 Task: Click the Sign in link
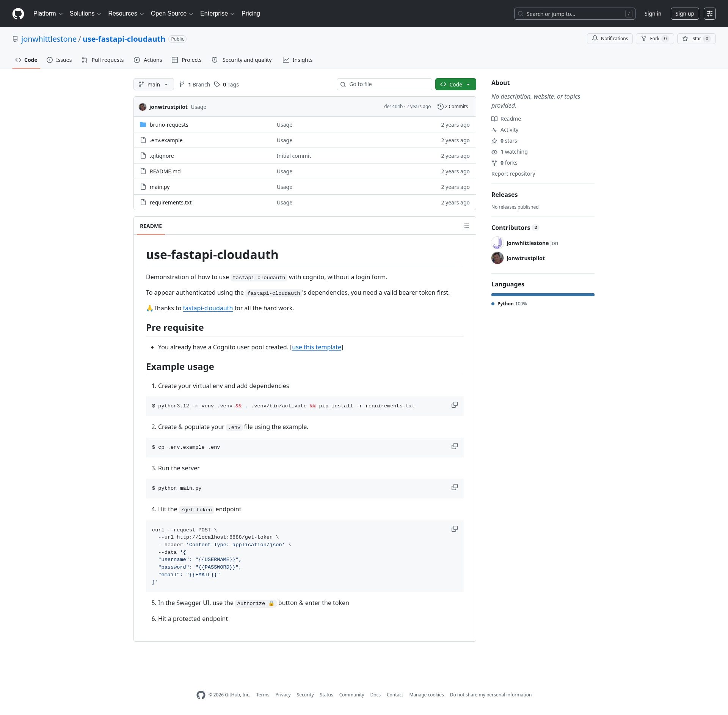tap(653, 14)
